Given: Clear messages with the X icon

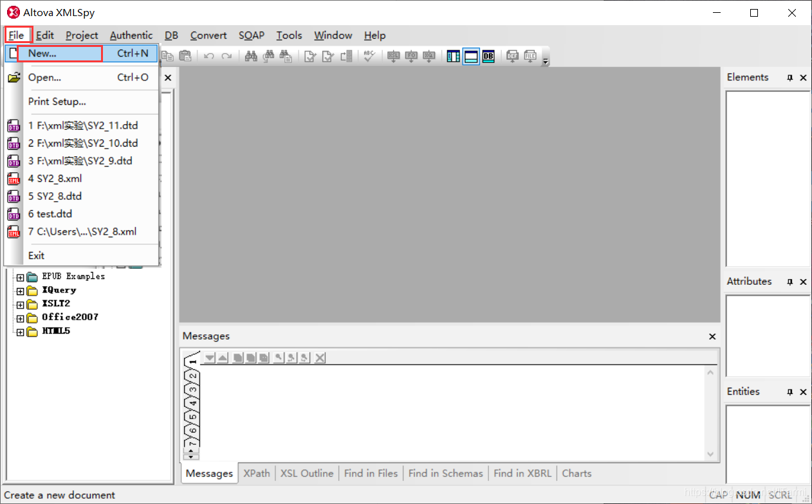Looking at the screenshot, I should point(320,358).
